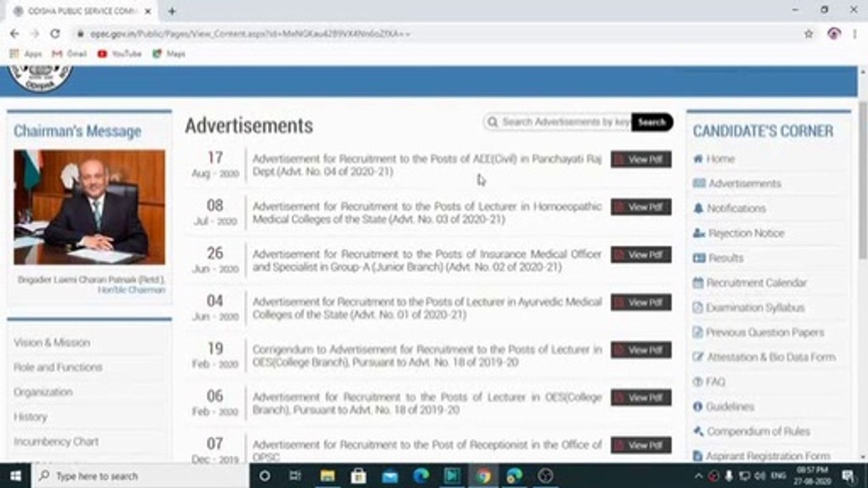
Task: Click the browser back arrow
Action: point(14,33)
